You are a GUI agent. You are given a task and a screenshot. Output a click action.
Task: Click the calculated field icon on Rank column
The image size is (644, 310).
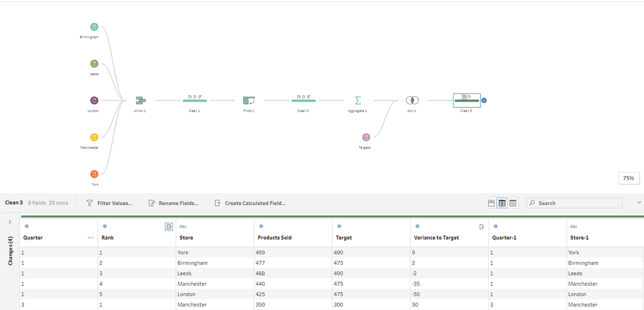pyautogui.click(x=169, y=227)
